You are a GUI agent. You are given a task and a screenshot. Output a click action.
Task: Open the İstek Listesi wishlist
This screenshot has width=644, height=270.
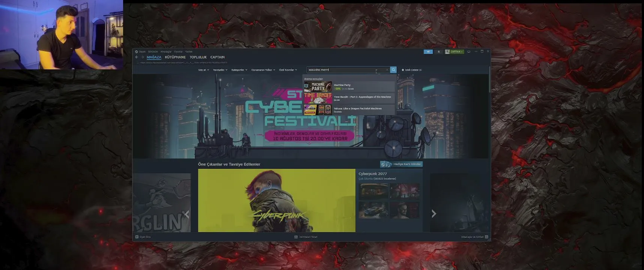pos(411,70)
